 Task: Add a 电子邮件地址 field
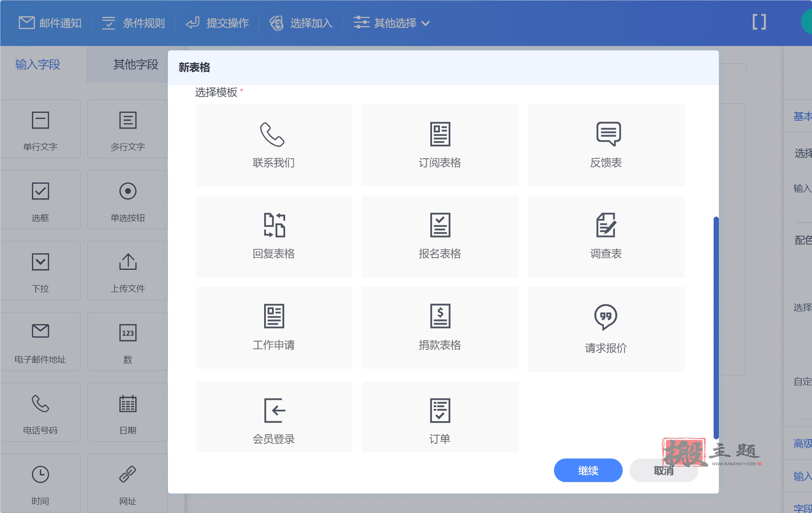[x=40, y=342]
